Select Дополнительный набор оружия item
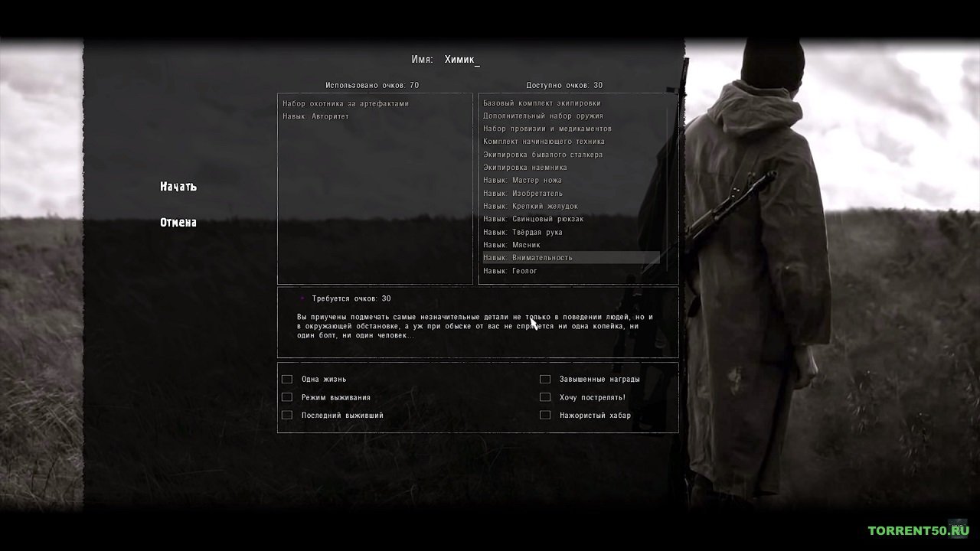The height and width of the screenshot is (551, 980). point(543,116)
